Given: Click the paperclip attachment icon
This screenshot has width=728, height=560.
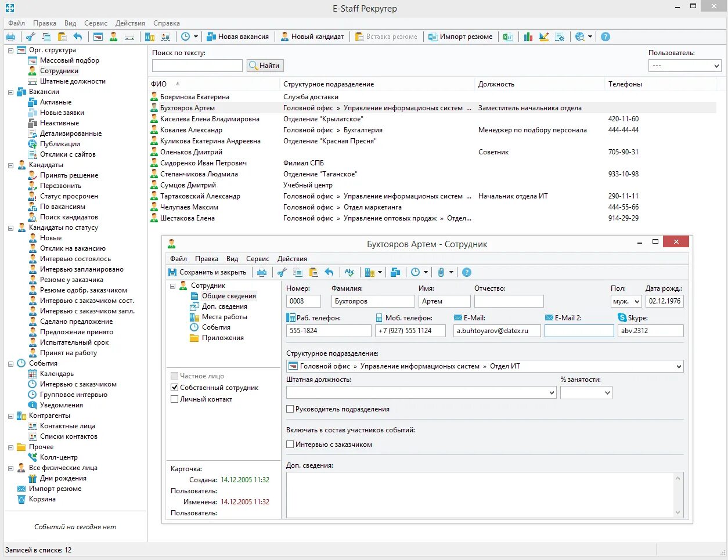Looking at the screenshot, I should pyautogui.click(x=441, y=272).
